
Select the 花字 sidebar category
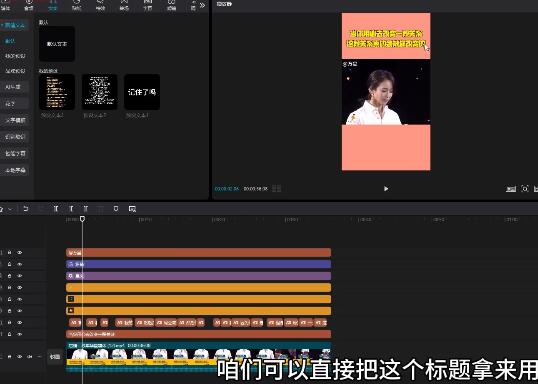10,103
